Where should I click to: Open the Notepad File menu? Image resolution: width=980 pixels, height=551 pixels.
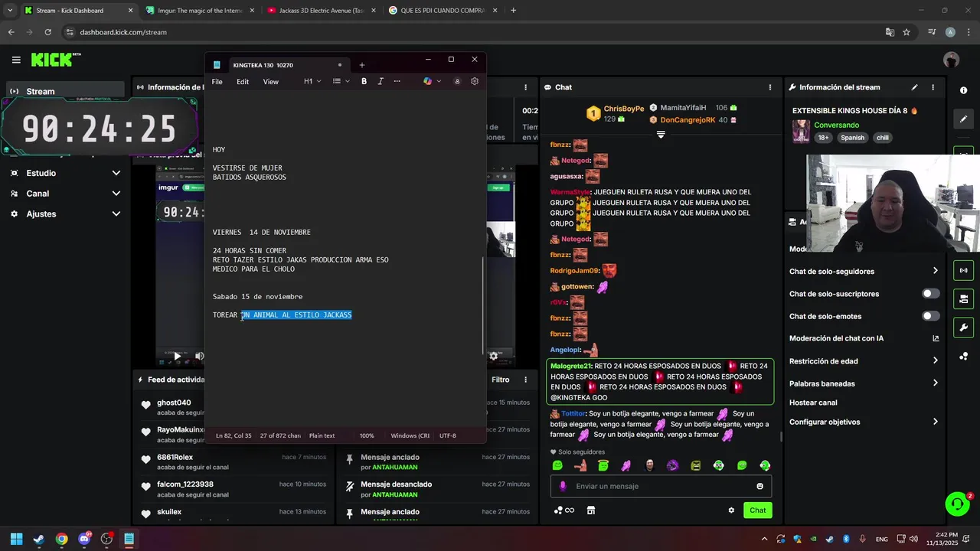pos(217,81)
